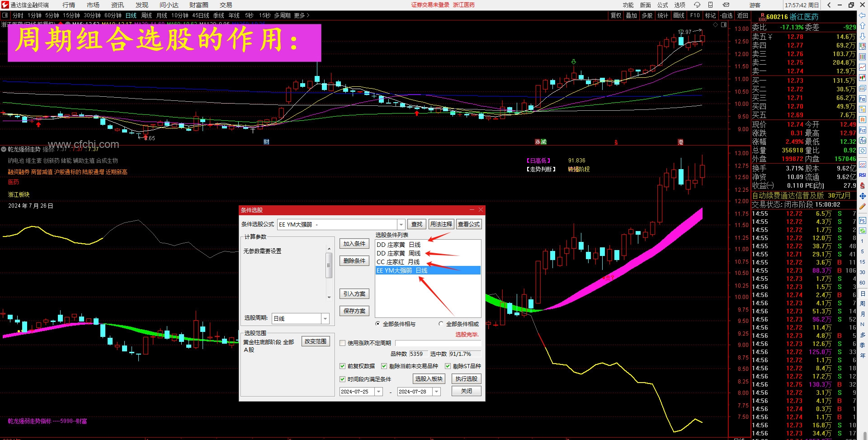The width and height of the screenshot is (868, 440).
Task: Click the back chevron icon in title bar
Action: [829, 5]
